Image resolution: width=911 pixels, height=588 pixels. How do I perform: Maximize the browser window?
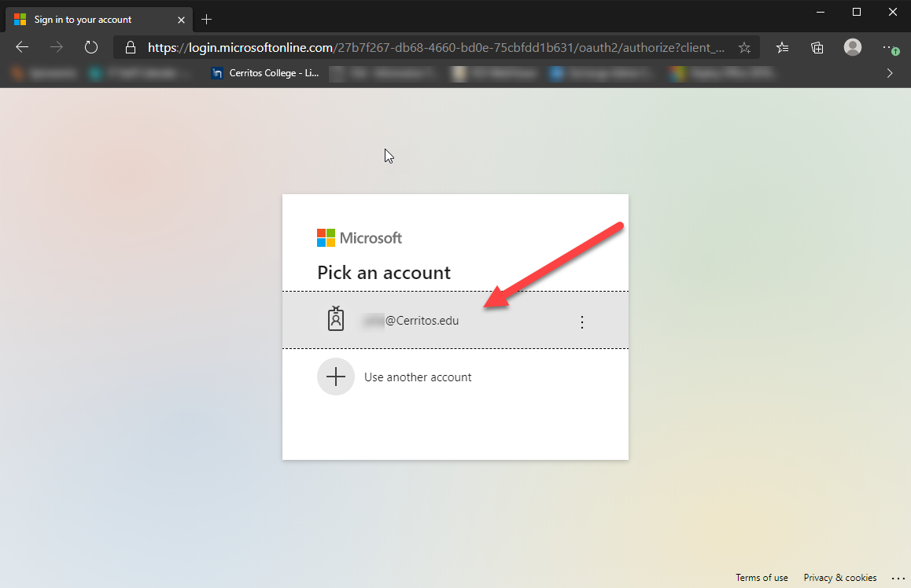click(857, 13)
